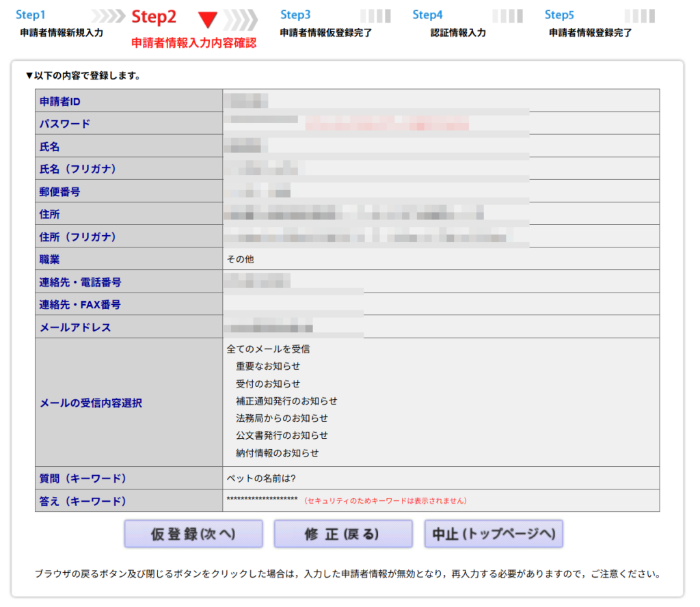Screen dimensions: 700x607
Task: Click the red downward triangle beside Step2
Action: coord(207,19)
